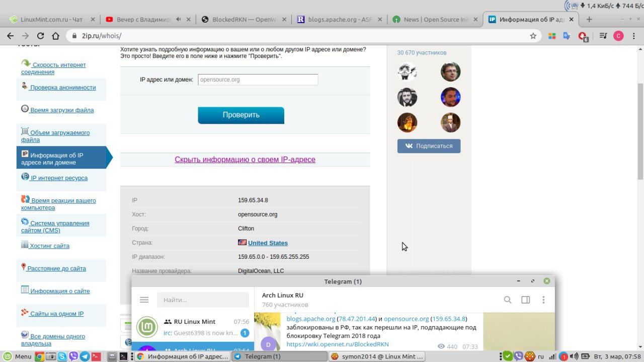The height and width of the screenshot is (362, 644).
Task: Open Скрыть информацию о своем IP-адресе link
Action: point(245,160)
